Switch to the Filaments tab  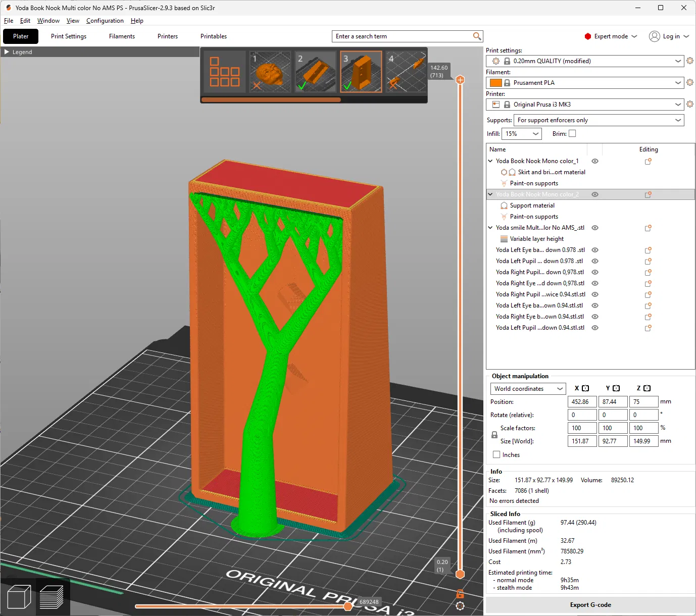tap(122, 36)
